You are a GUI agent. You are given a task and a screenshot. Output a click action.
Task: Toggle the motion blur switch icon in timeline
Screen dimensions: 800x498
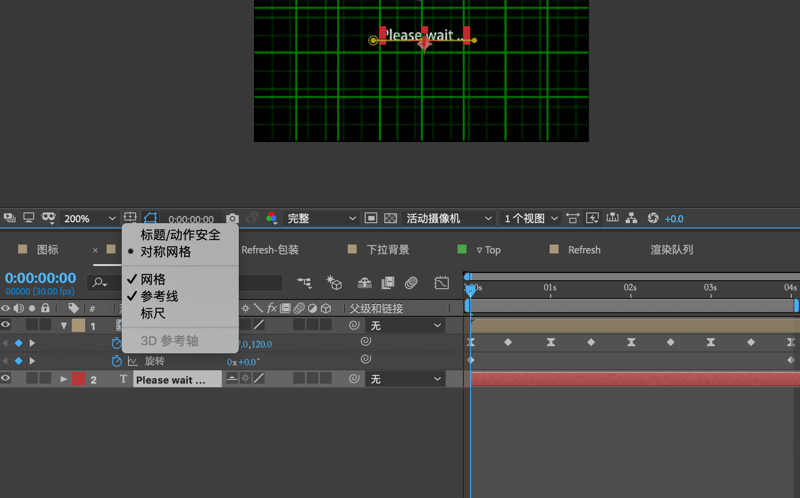(411, 283)
